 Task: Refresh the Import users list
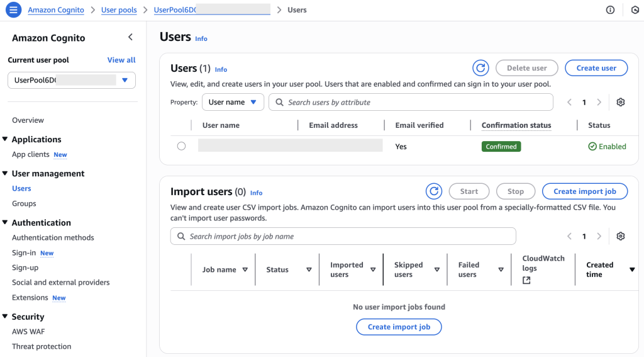coord(434,191)
